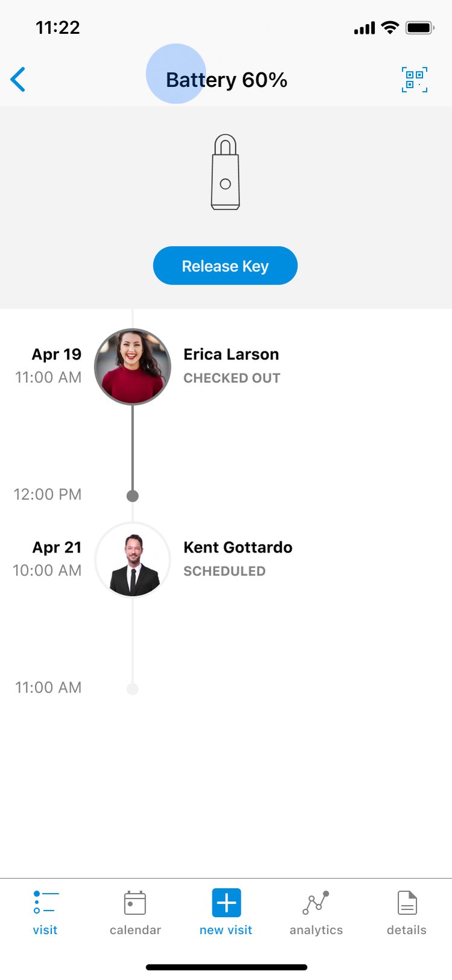
Task: Open Erica Larson's profile photo
Action: coord(133,367)
